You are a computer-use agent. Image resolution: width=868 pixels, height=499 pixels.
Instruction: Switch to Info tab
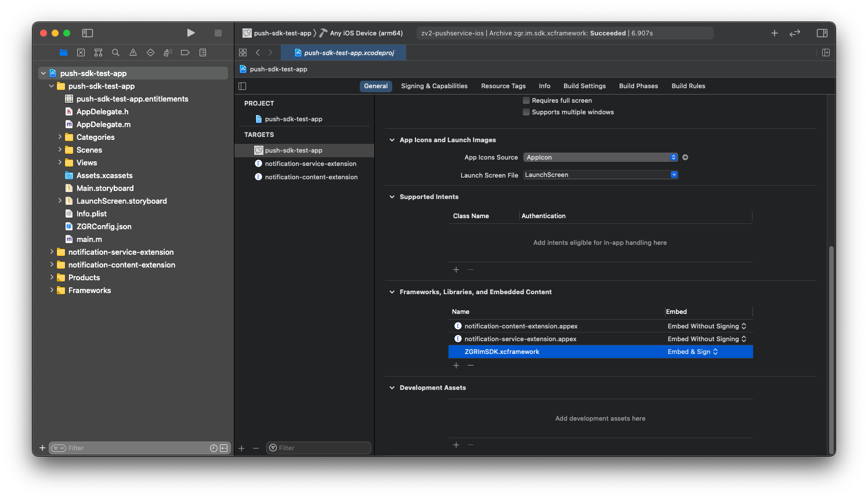click(x=544, y=86)
